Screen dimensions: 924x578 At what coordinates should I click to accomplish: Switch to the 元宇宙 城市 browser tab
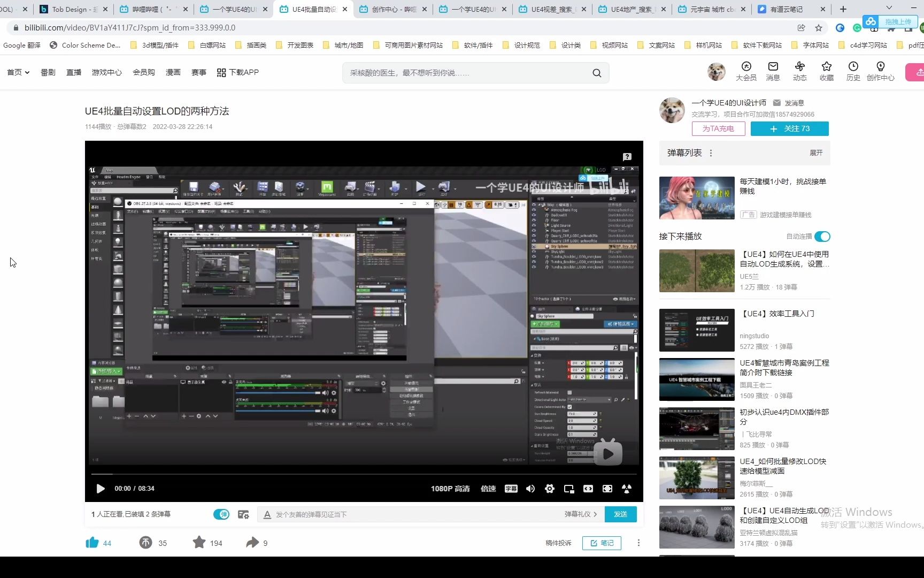coord(711,9)
